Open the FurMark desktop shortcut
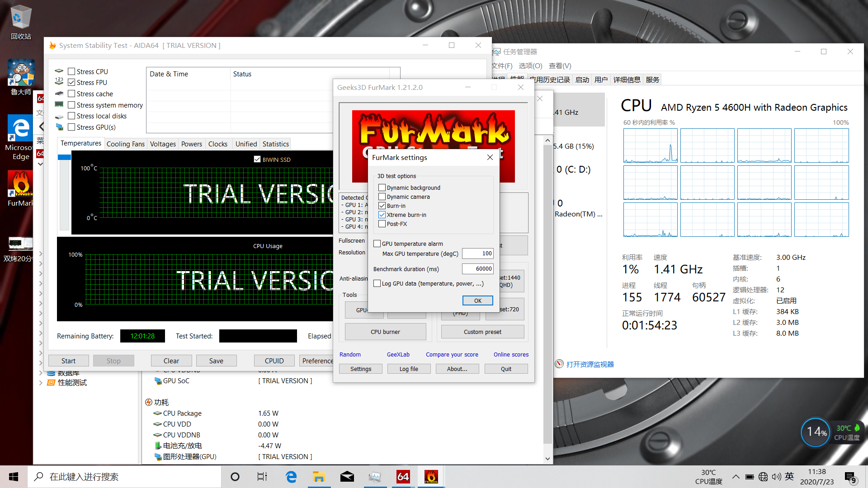The width and height of the screenshot is (868, 488). coord(20,188)
